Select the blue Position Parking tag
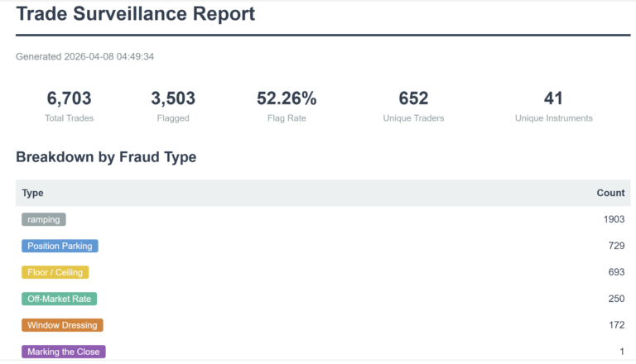The width and height of the screenshot is (636, 364). pyautogui.click(x=60, y=246)
